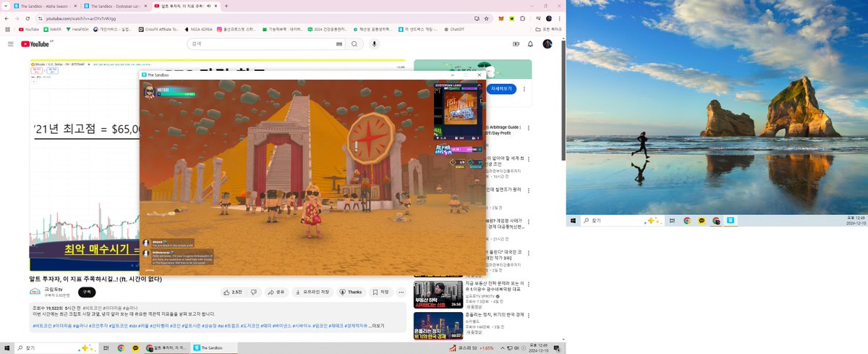Open the YouTube guide hamburger menu
Image resolution: width=868 pixels, height=354 pixels.
click(10, 44)
